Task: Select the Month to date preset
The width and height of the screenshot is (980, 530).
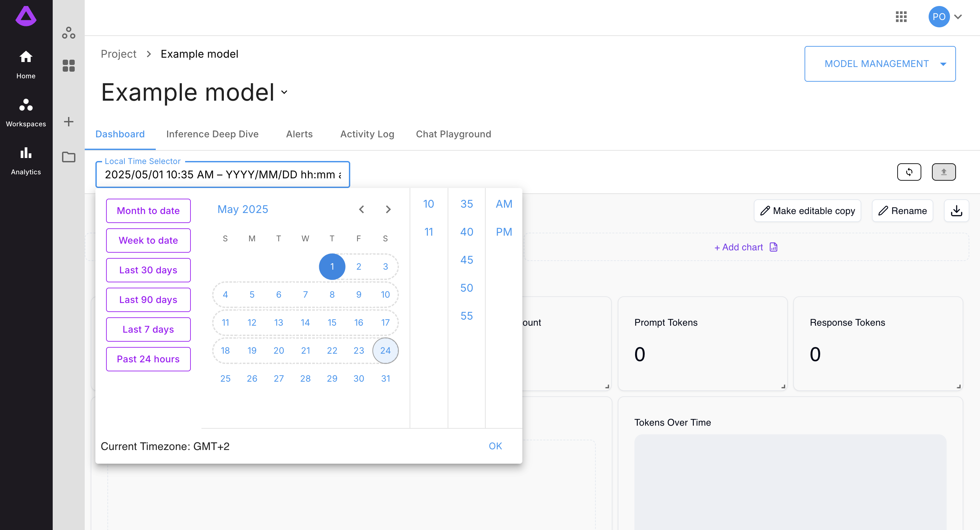Action: point(148,211)
